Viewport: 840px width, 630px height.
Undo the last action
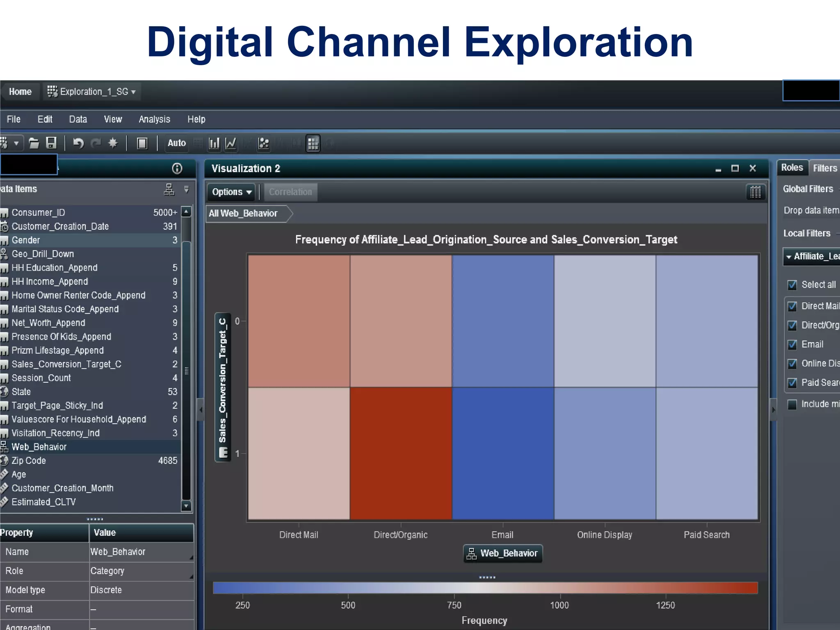pos(78,143)
